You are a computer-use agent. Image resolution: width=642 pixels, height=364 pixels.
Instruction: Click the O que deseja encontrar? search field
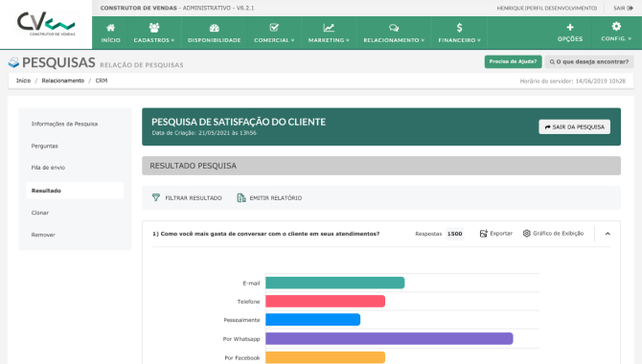589,62
